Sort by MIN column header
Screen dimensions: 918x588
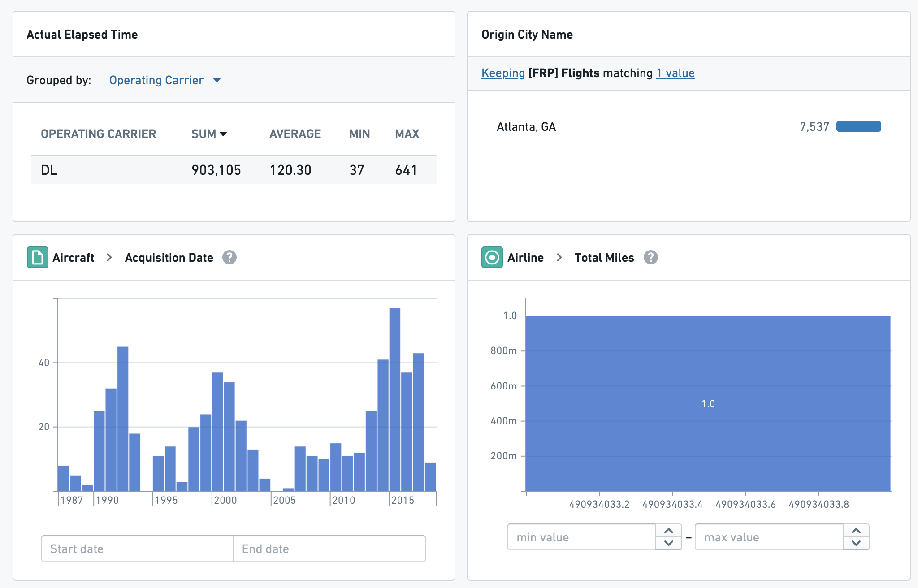click(359, 134)
